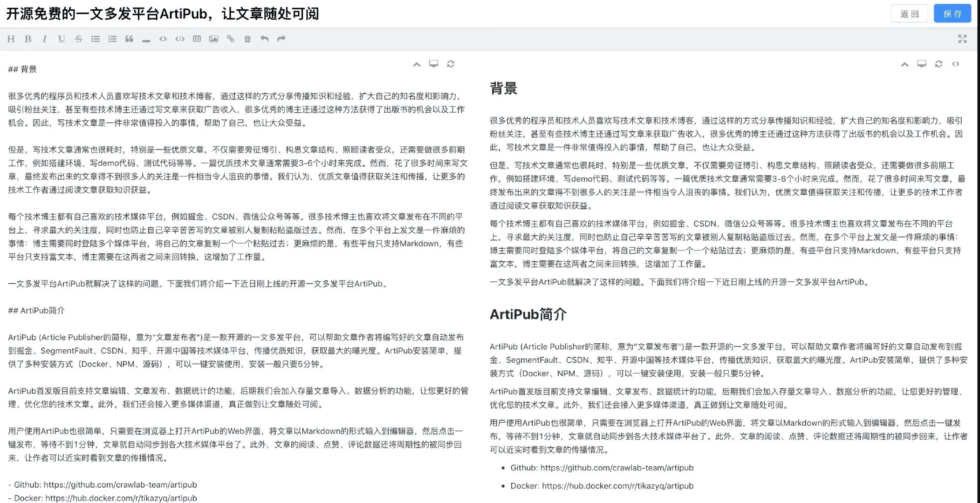Toggle HTML source view in the preview pane
The width and height of the screenshot is (980, 503).
(x=955, y=64)
